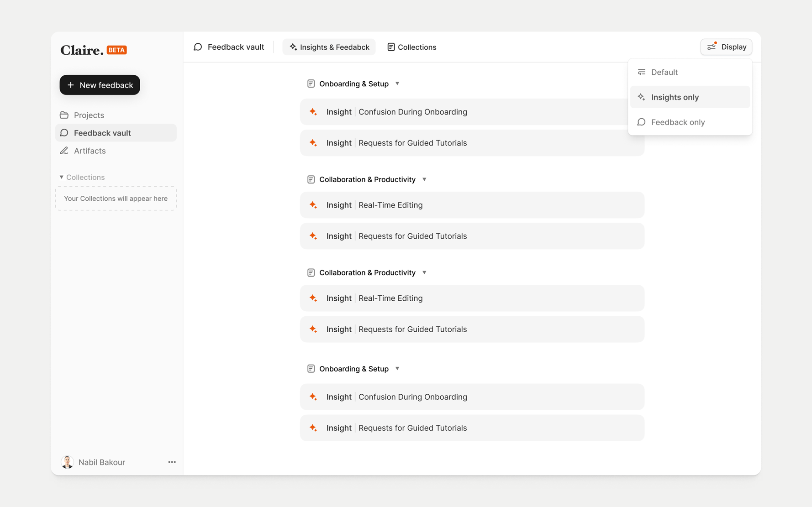The image size is (812, 507).
Task: Click document icon of first Collaboration & Productivity group
Action: [x=311, y=179]
